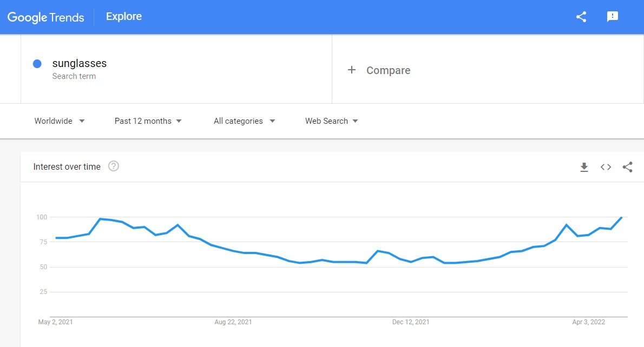
Task: Select the chart line near Dec 12, 2021
Action: (411, 262)
